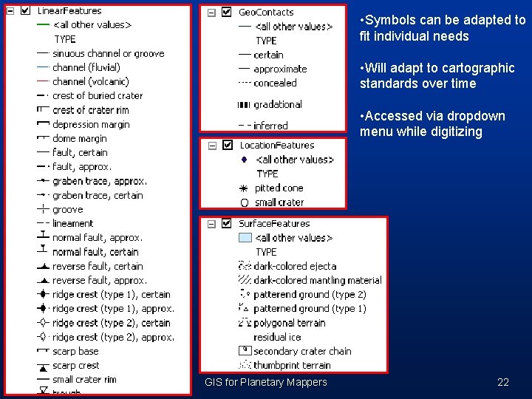Click the patterend ground (type 2) symbol
Image resolution: width=532 pixels, height=399 pixels.
coord(245,293)
